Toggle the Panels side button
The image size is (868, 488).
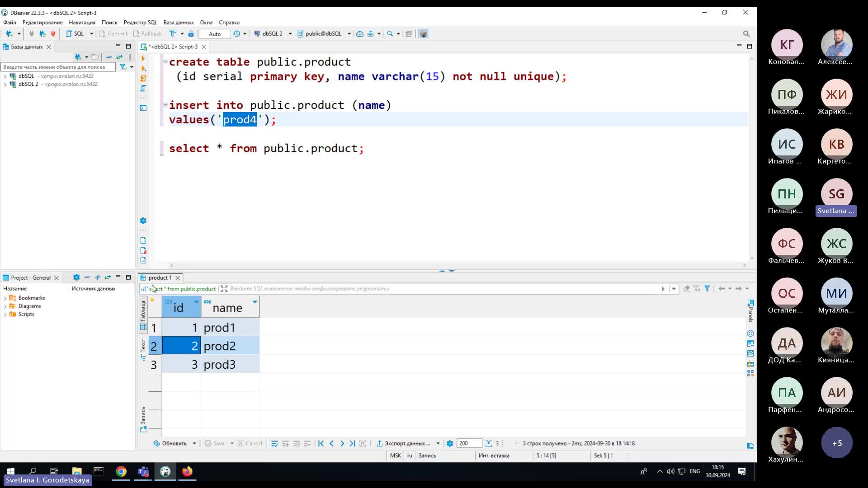point(750,310)
